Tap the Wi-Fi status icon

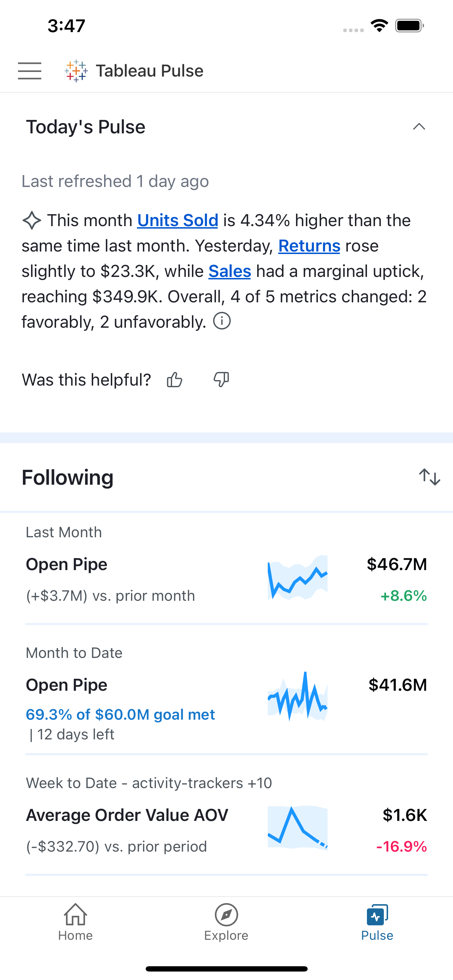(x=379, y=26)
